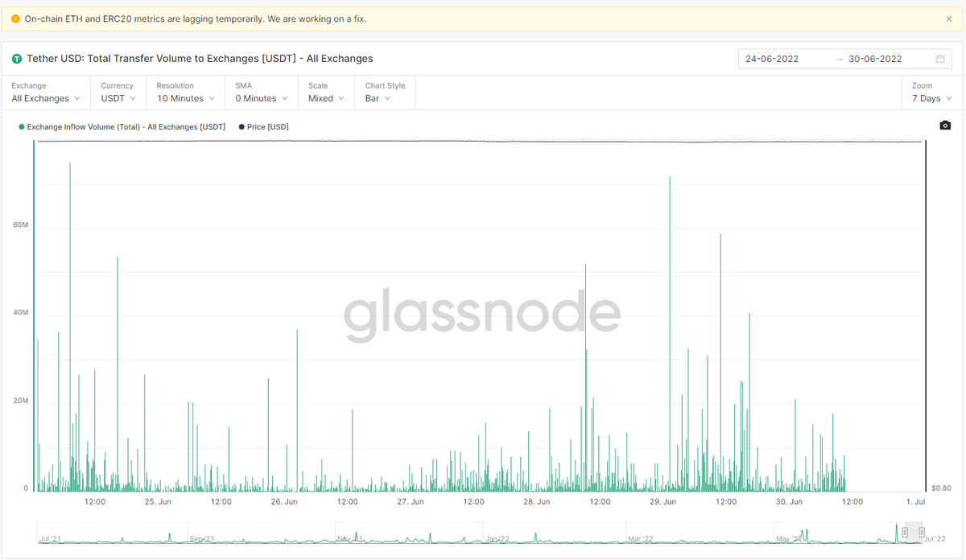Open the Scale dropdown set to Mixed
The height and width of the screenshot is (560, 966).
tap(326, 93)
